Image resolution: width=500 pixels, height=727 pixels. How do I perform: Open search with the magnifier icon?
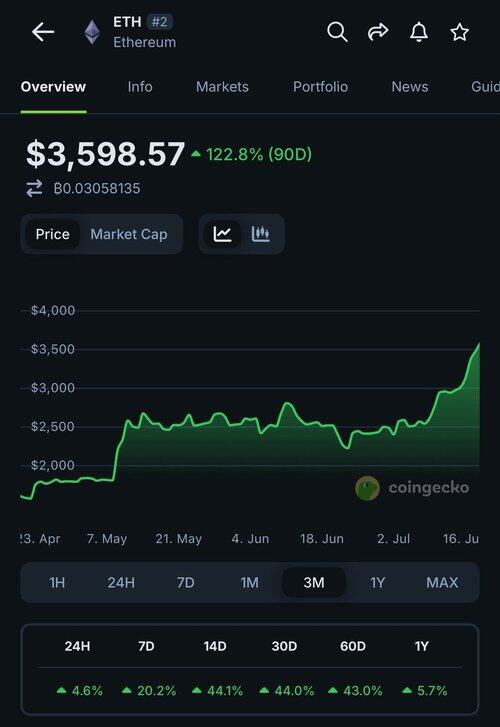(337, 32)
